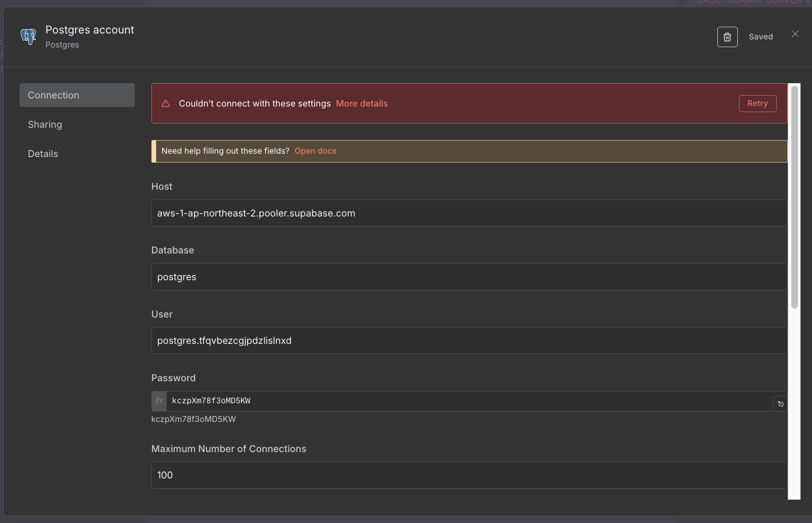Click the Maximum Number of Connections field
Image resolution: width=812 pixels, height=523 pixels.
point(469,475)
